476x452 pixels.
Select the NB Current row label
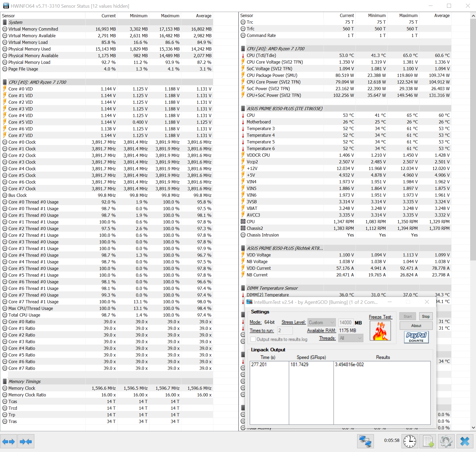[x=257, y=275]
